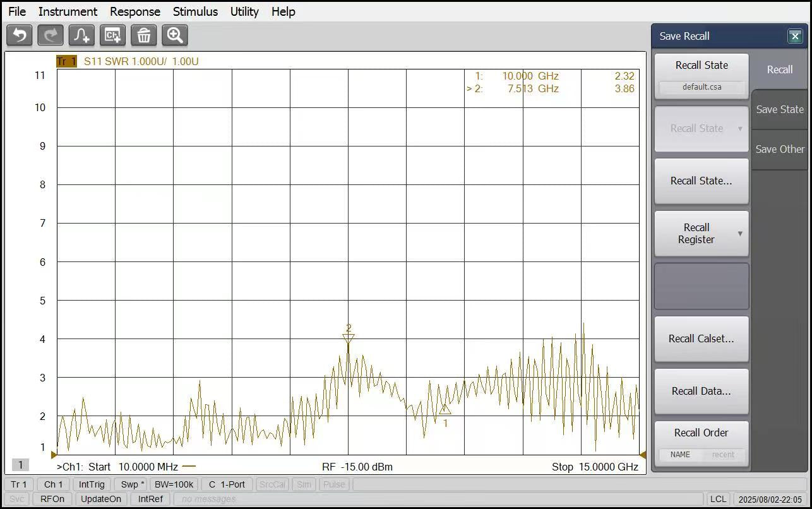This screenshot has width=812, height=509.
Task: Click the Recall Data... button
Action: click(702, 391)
